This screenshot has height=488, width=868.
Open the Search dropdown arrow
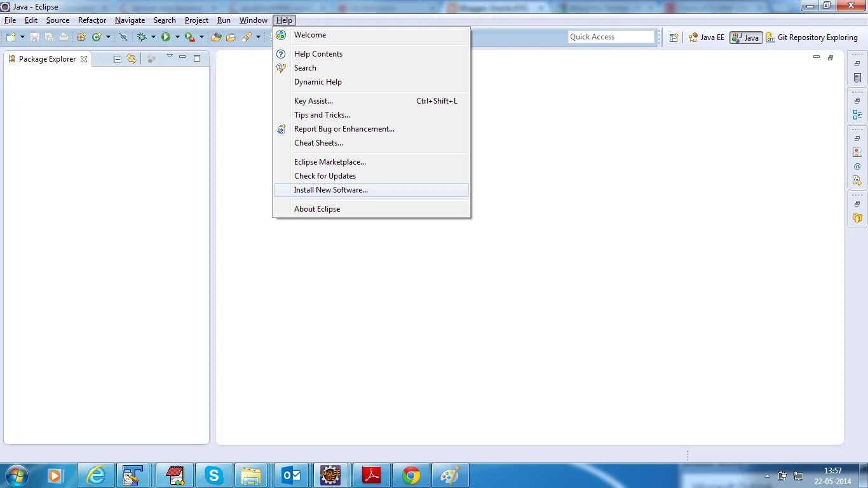tap(258, 37)
